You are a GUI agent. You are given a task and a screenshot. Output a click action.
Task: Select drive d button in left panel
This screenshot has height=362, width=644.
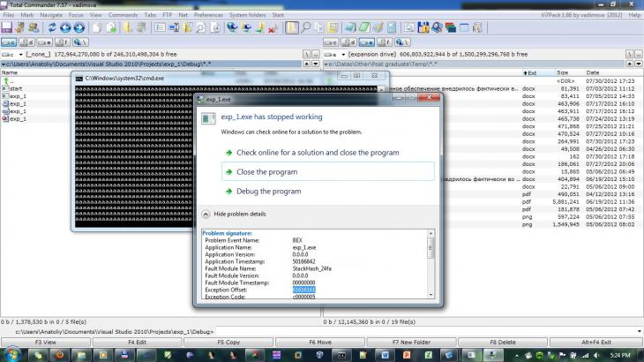(x=26, y=42)
